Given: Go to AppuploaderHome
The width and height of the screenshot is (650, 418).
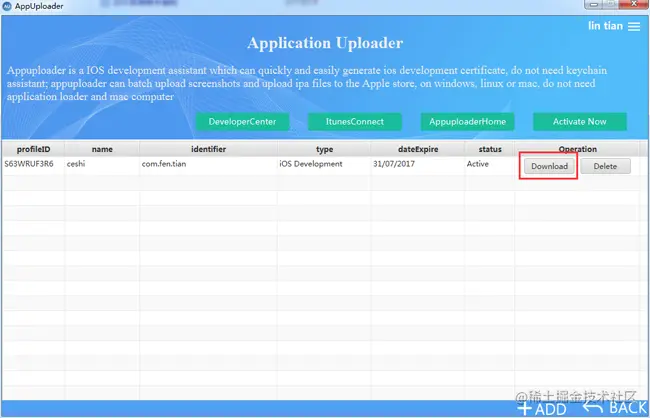Looking at the screenshot, I should tap(468, 122).
